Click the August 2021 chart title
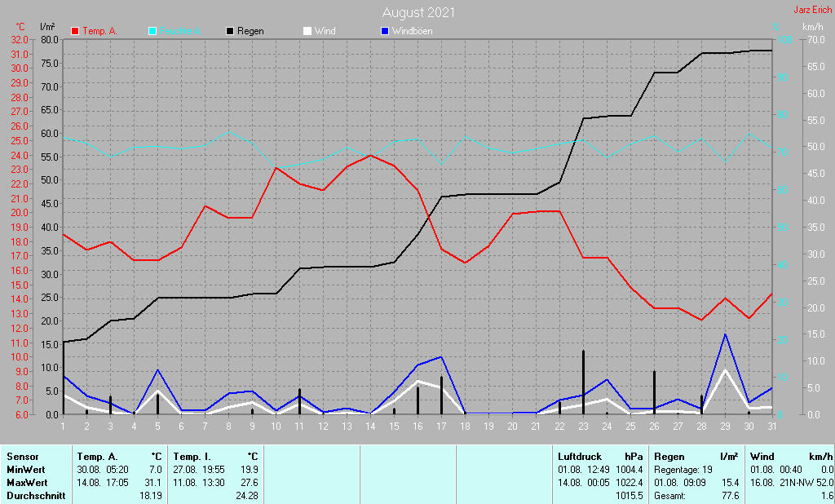Screen dimensions: 835x504 (418, 12)
